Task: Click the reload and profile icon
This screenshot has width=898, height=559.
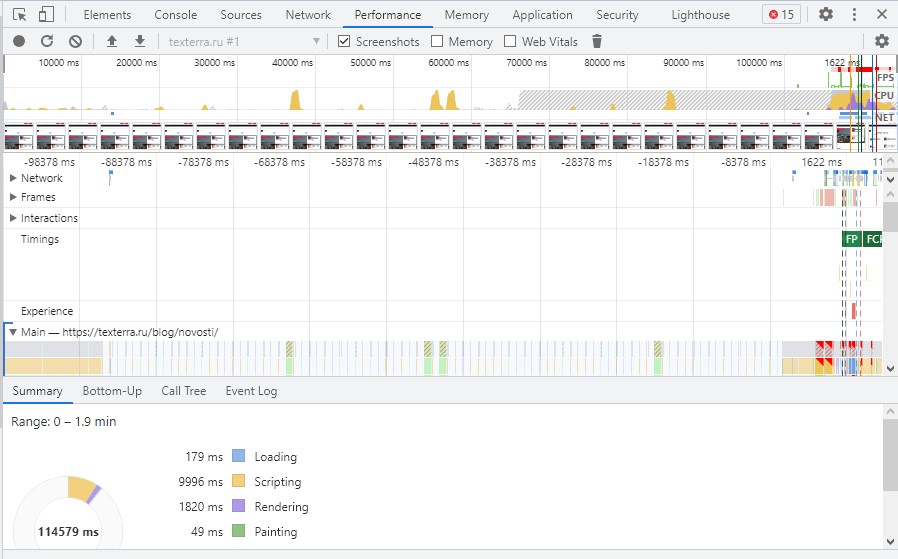Action: tap(47, 41)
